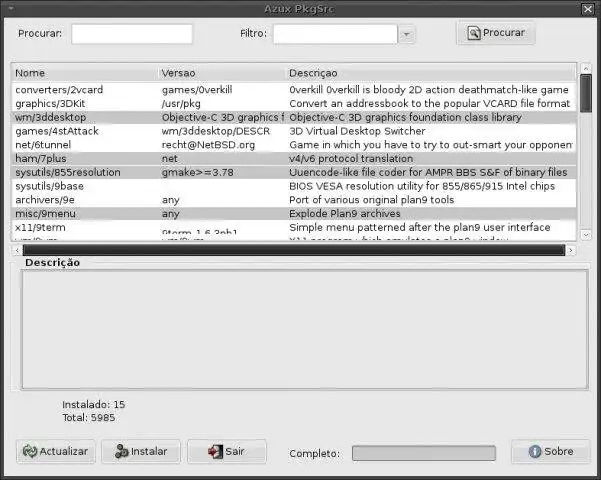Screen dimensions: 601x480
Task: Click inside the Descrição text area
Action: pyautogui.click(x=305, y=329)
